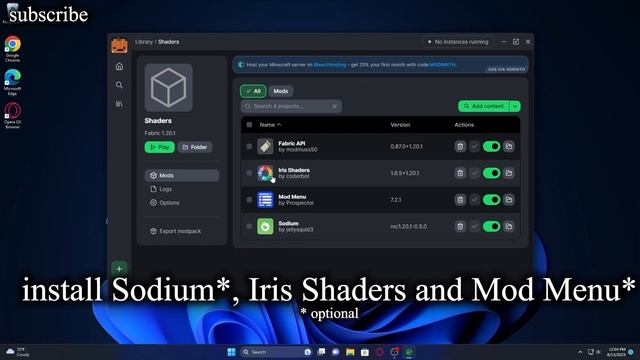Show hidden system tray icons chevron

[x=580, y=352]
